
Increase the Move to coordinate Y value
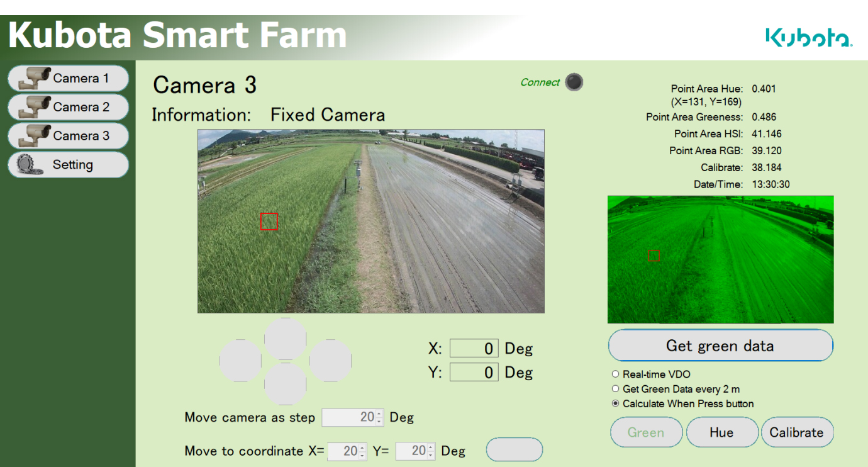(x=431, y=447)
